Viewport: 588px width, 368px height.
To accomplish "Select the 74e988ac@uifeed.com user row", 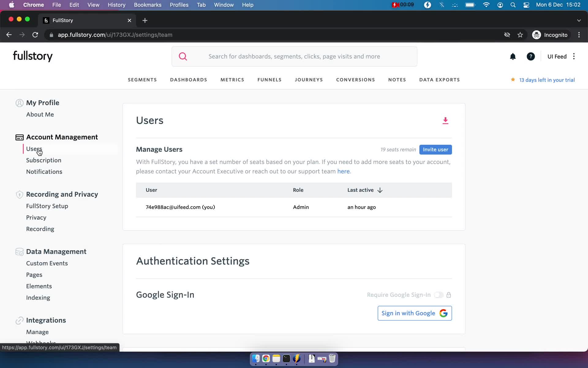I will 294,207.
